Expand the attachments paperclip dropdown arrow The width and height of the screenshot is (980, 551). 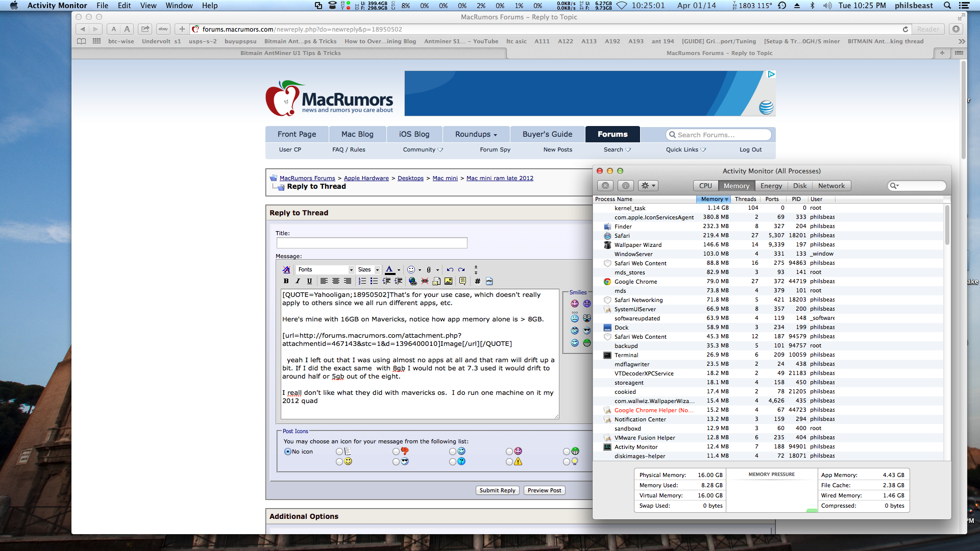(x=437, y=270)
